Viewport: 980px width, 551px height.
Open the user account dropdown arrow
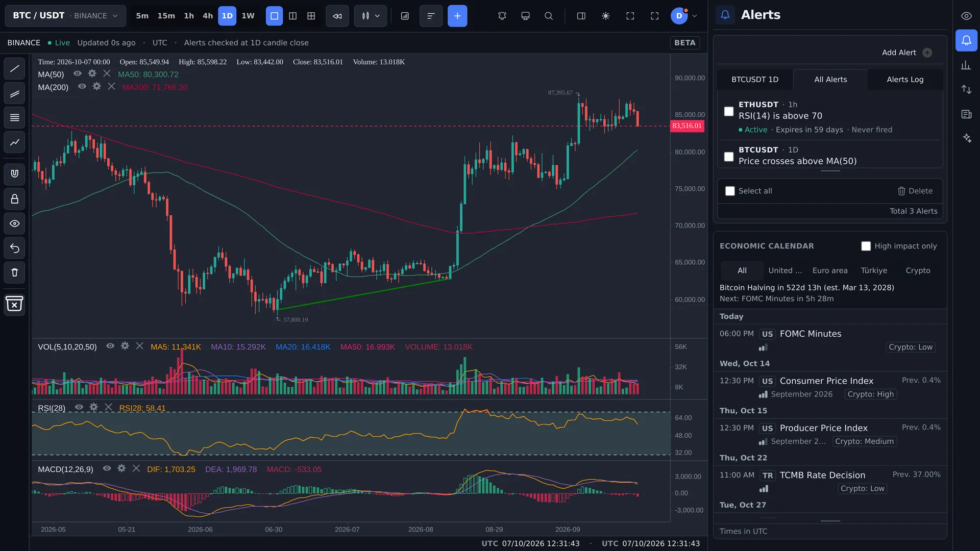click(694, 16)
